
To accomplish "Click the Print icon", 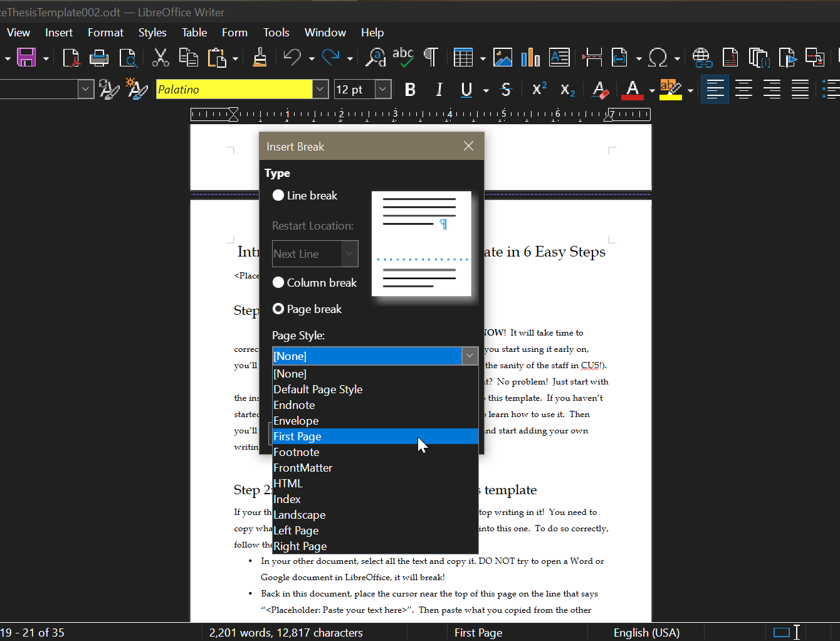I will pyautogui.click(x=99, y=58).
